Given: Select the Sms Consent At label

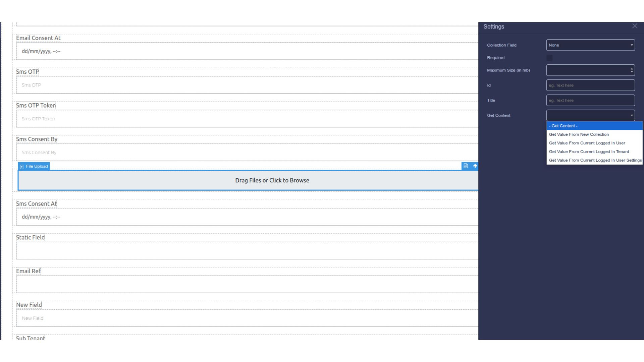Looking at the screenshot, I should [x=36, y=204].
